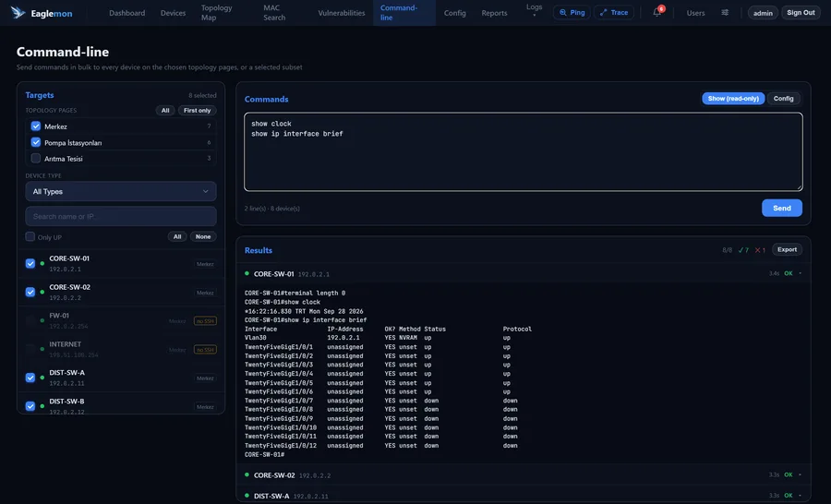Open the Topology Map page
831x504 pixels.
click(x=216, y=13)
